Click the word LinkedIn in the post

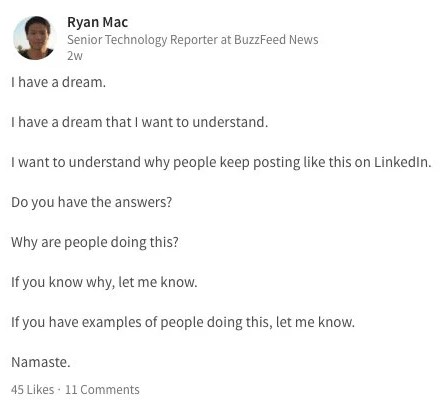point(402,162)
